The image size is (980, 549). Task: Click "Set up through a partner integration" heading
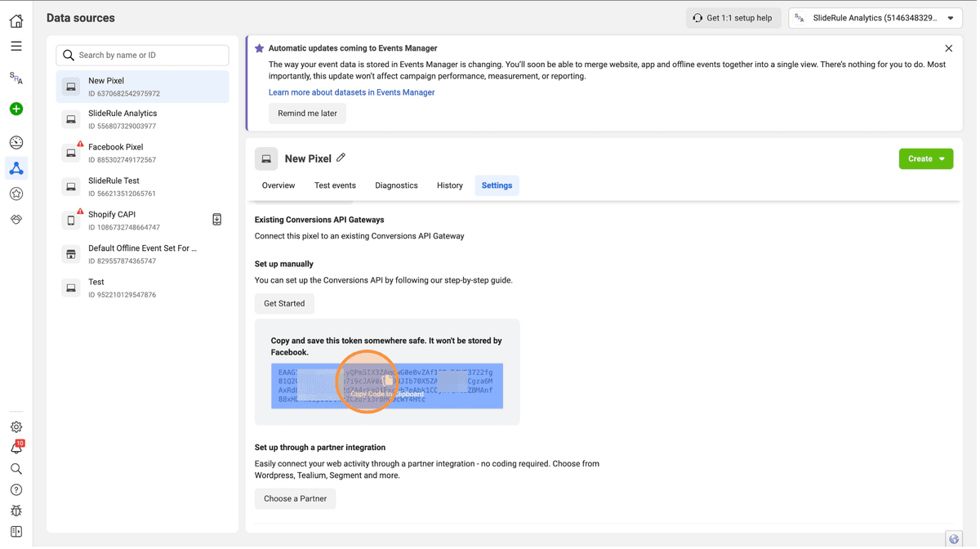coord(320,449)
